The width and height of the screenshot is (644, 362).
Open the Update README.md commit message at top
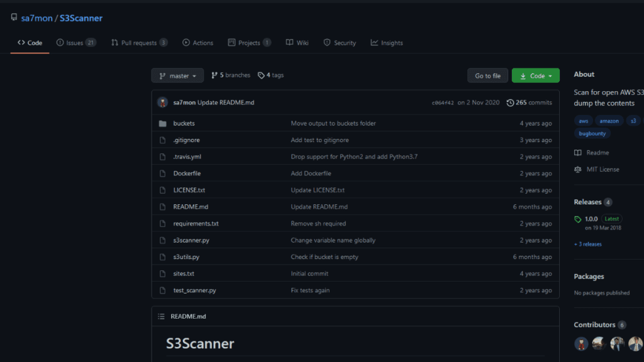226,102
